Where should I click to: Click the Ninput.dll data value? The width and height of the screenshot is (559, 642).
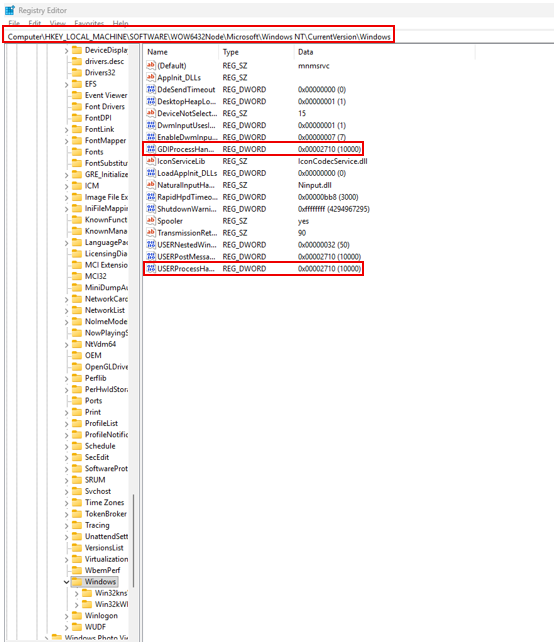tap(315, 185)
